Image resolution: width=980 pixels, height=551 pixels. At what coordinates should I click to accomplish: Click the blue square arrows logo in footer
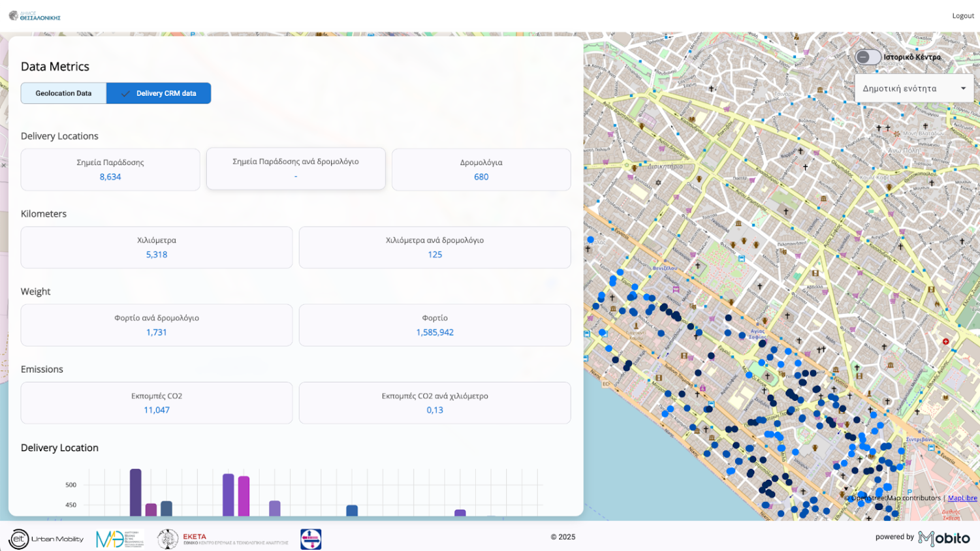point(311,539)
